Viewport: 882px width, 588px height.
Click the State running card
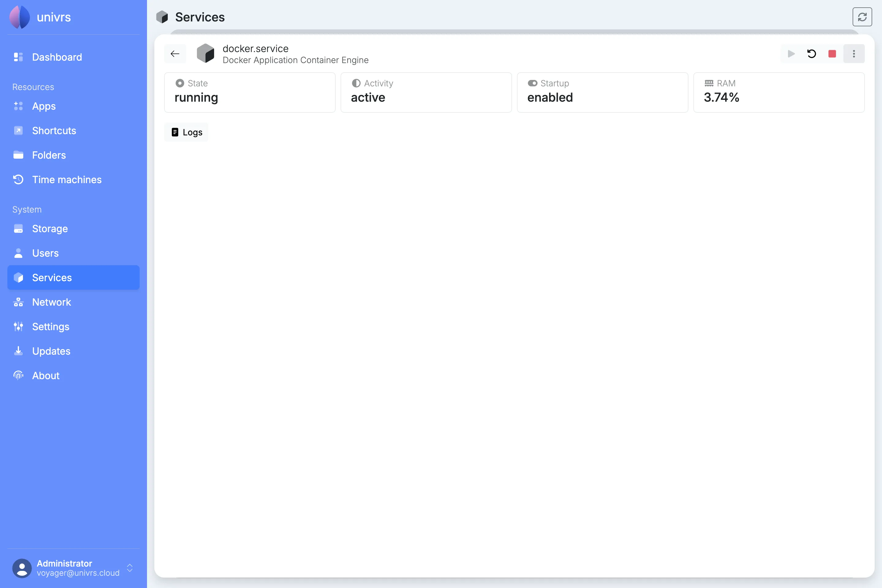pyautogui.click(x=250, y=92)
